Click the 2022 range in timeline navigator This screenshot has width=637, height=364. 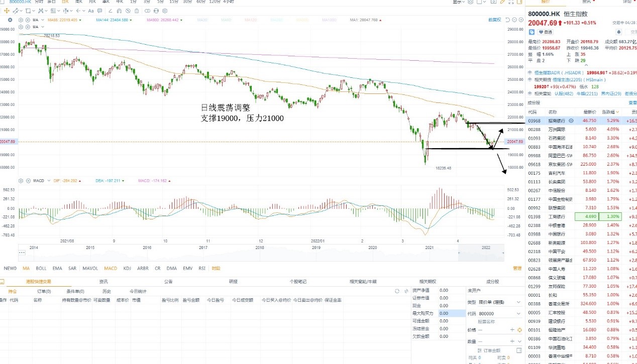[486, 248]
